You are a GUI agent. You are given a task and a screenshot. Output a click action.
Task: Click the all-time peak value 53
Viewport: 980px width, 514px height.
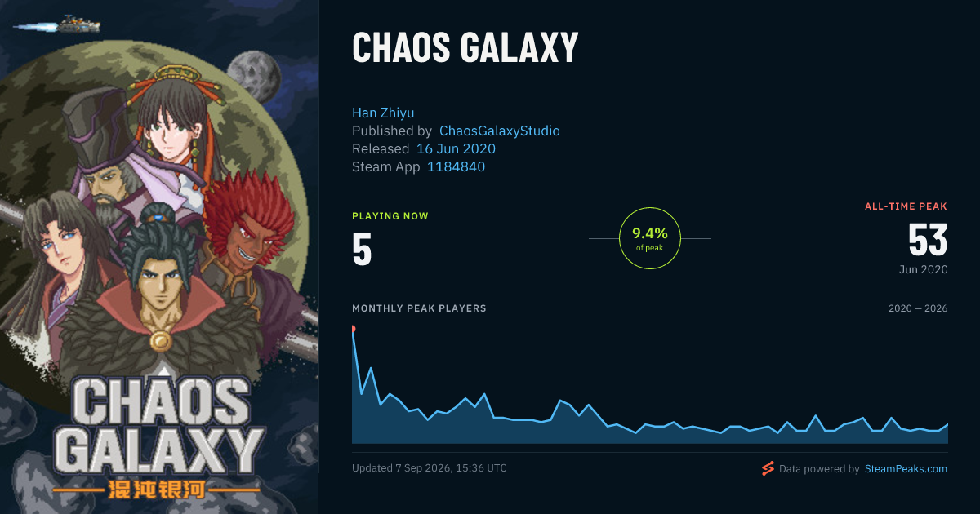click(x=928, y=241)
